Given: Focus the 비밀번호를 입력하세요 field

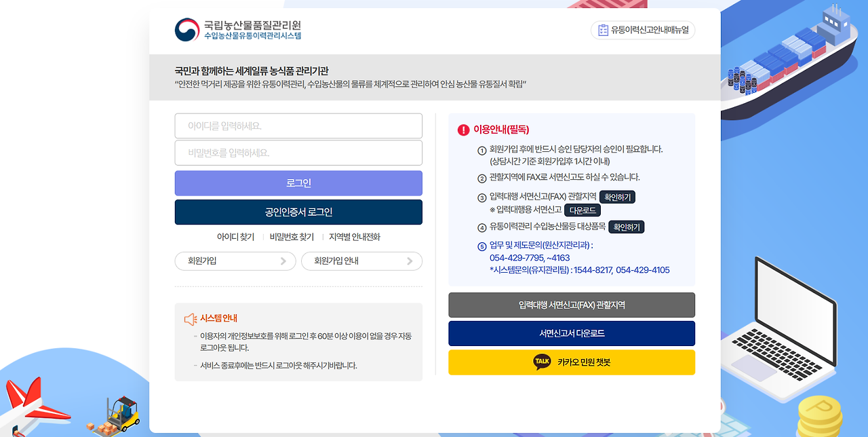Looking at the screenshot, I should coord(298,153).
